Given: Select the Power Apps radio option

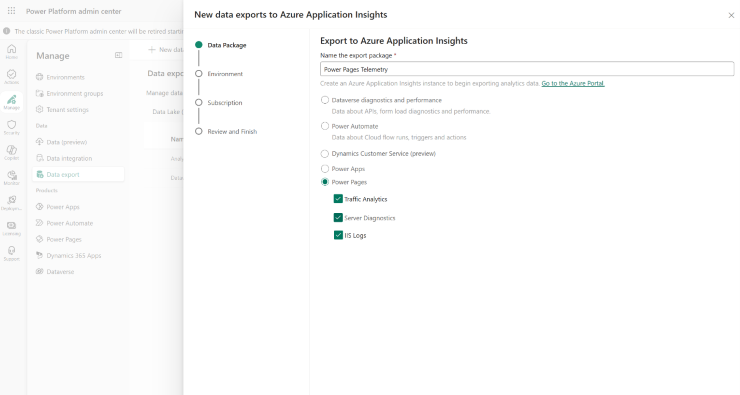Looking at the screenshot, I should 325,168.
